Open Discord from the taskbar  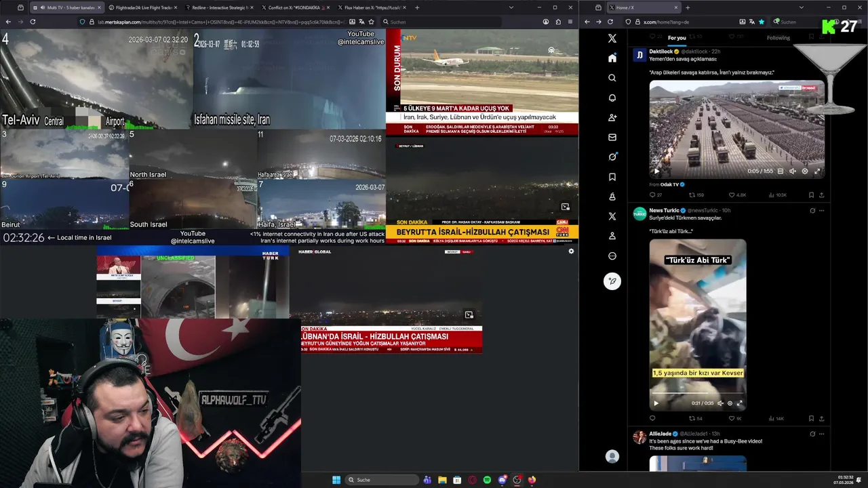click(x=502, y=480)
